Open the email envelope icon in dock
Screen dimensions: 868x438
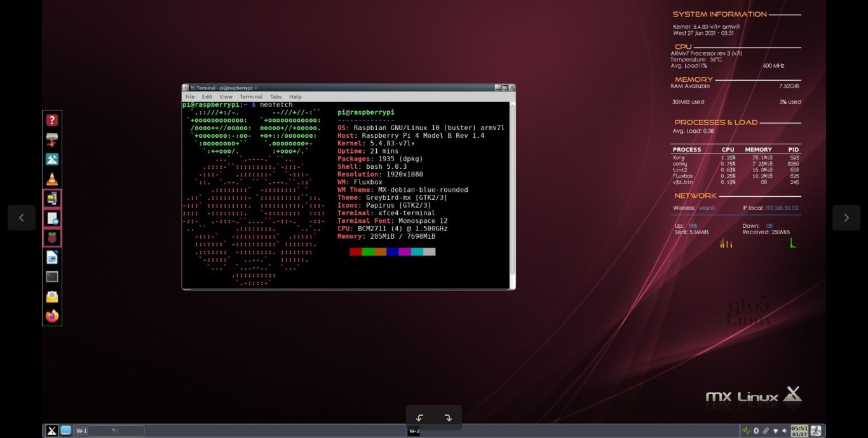(52, 296)
